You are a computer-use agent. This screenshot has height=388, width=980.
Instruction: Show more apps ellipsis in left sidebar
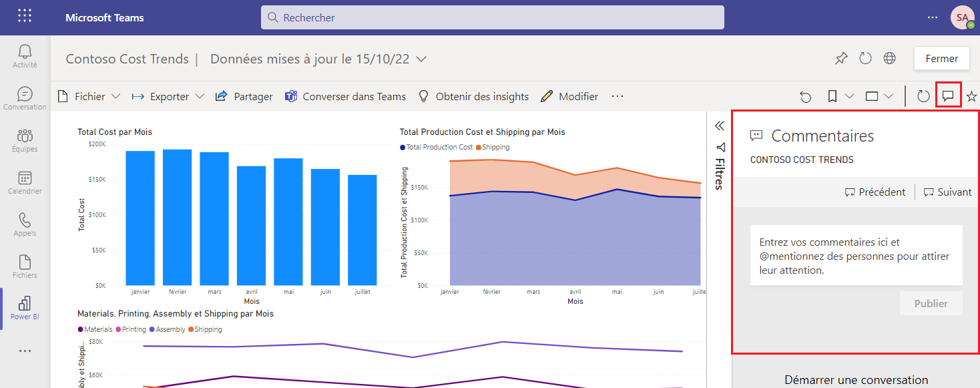25,351
